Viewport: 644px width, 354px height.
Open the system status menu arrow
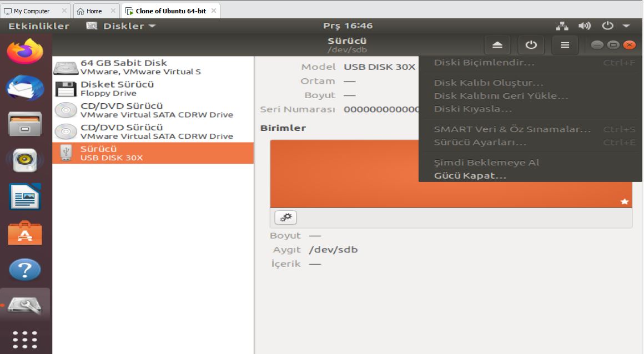pos(626,26)
